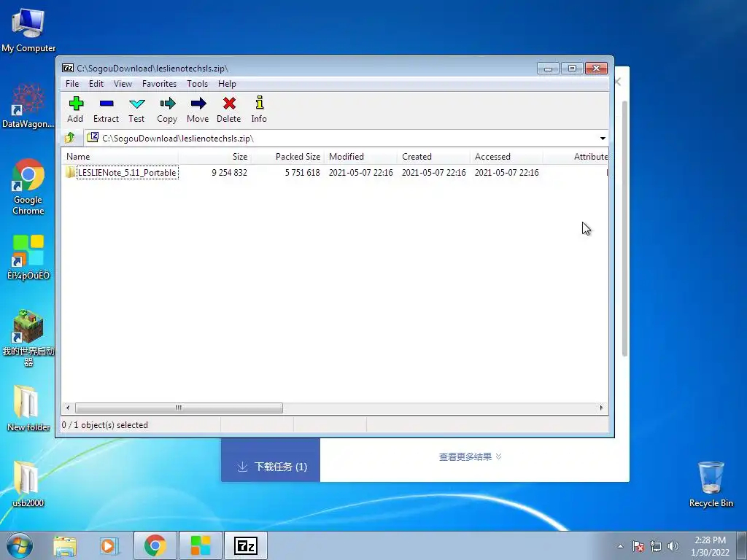The height and width of the screenshot is (560, 747).
Task: Select the Copy toolbar icon
Action: [167, 109]
